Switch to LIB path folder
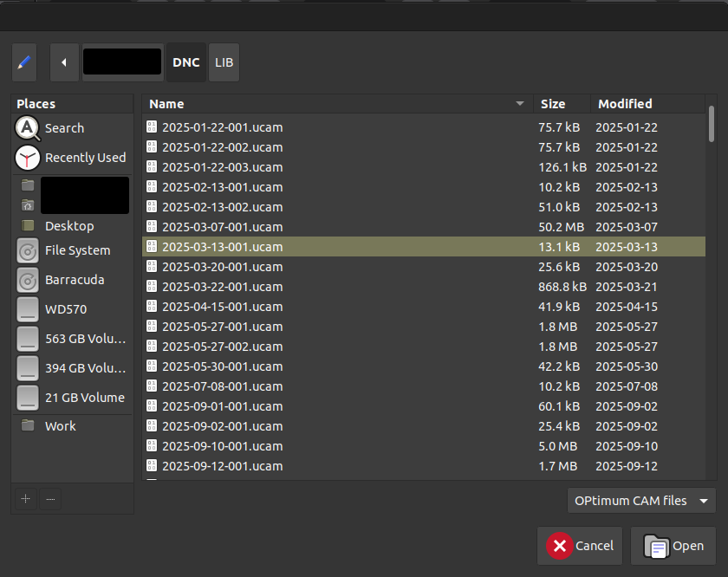This screenshot has width=728, height=577. (224, 62)
